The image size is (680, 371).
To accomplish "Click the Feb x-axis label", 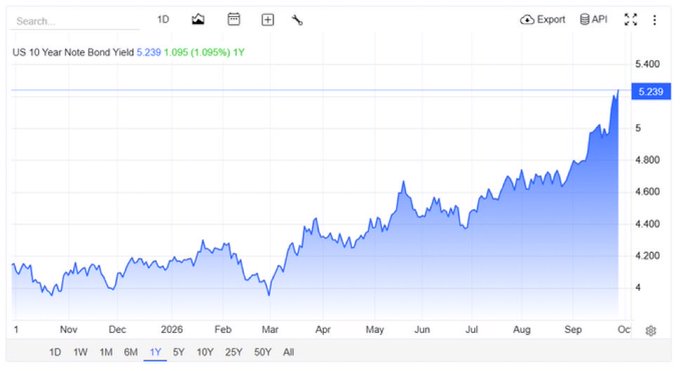I will (x=223, y=329).
